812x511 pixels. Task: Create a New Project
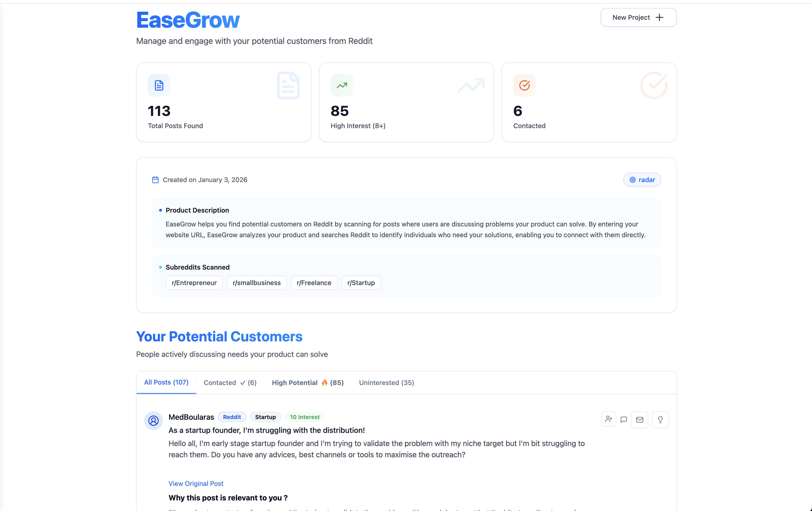pos(638,17)
